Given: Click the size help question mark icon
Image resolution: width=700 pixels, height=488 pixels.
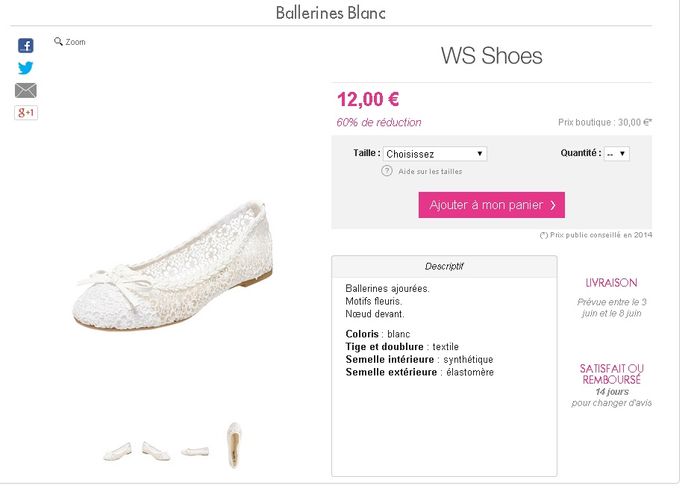Looking at the screenshot, I should (x=386, y=171).
